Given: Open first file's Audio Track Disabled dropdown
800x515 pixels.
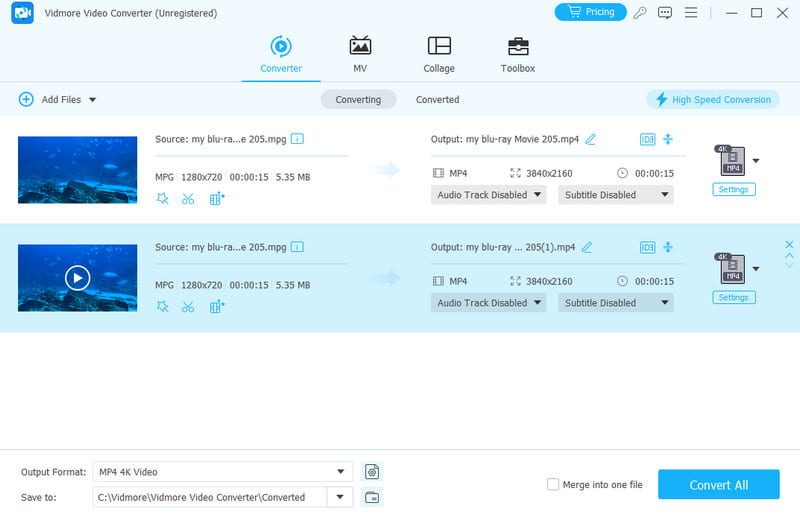Looking at the screenshot, I should (x=488, y=195).
